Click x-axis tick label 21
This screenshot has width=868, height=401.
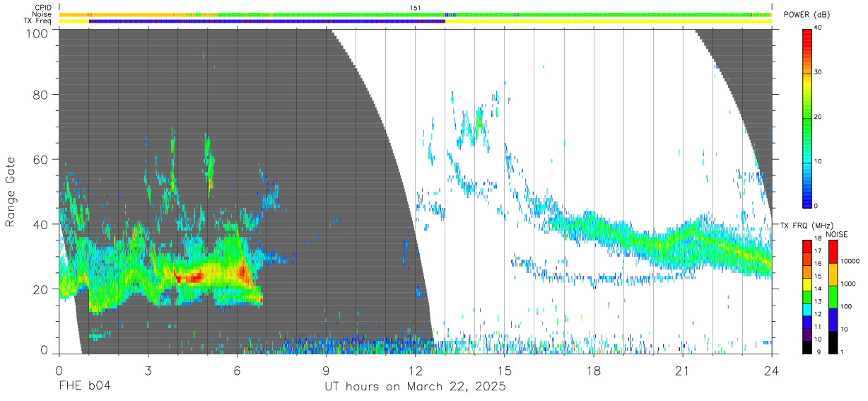[683, 370]
